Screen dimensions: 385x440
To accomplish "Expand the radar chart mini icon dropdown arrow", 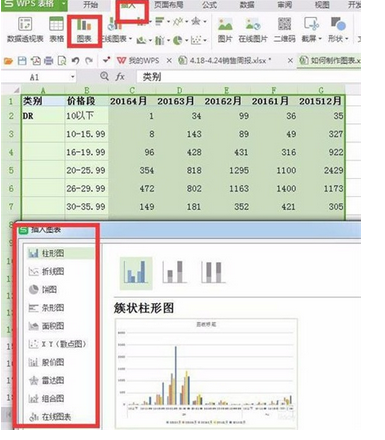I will [204, 22].
